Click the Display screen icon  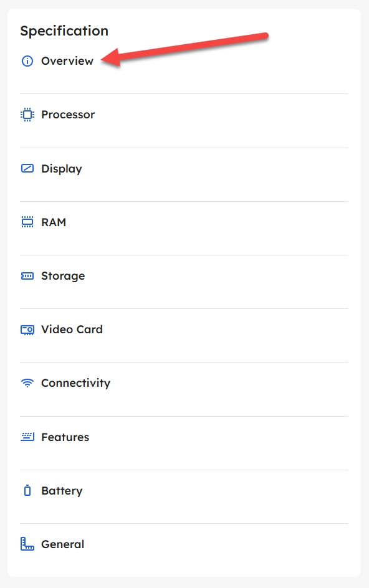[27, 168]
